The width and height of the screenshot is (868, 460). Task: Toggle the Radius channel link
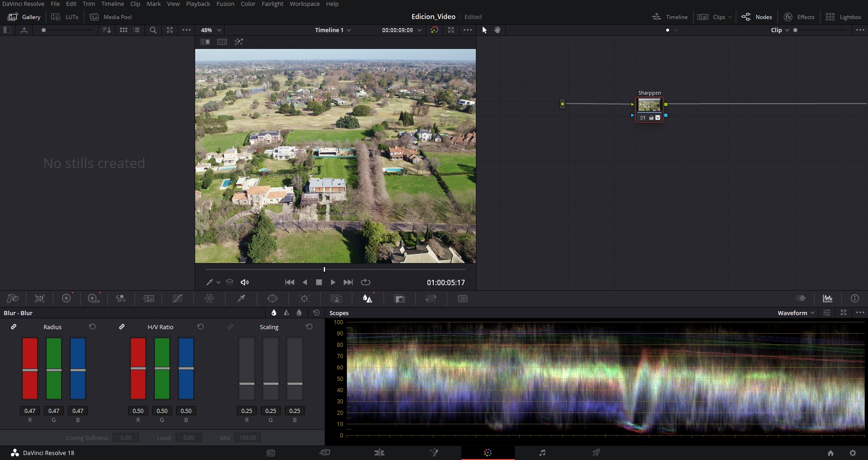pyautogui.click(x=14, y=327)
